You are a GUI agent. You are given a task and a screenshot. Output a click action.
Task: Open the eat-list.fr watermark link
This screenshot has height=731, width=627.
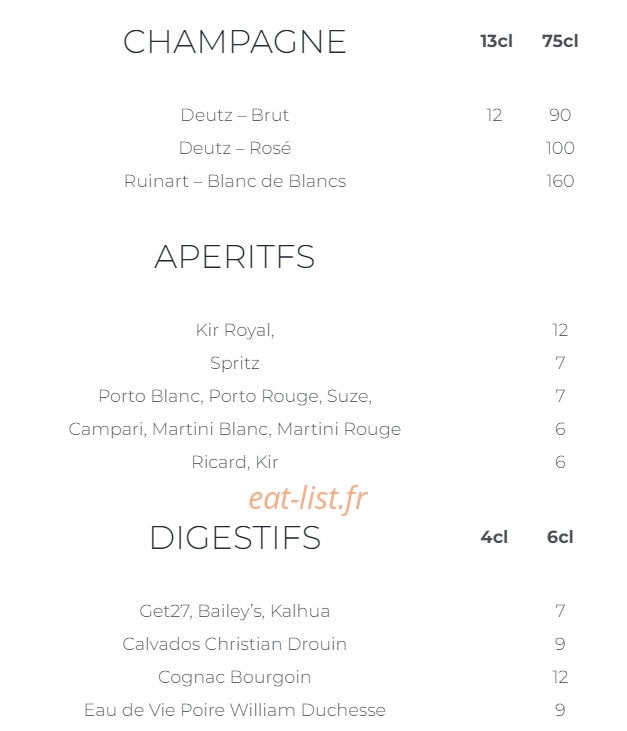[308, 498]
